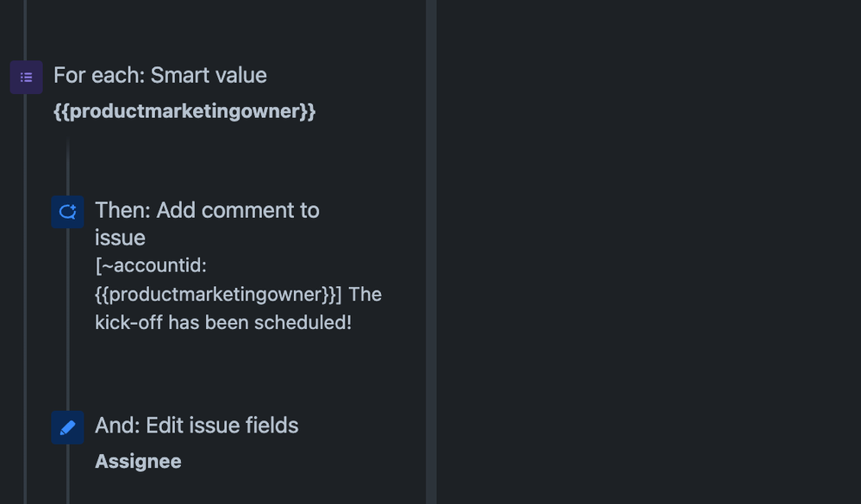Open Then: Add comment to issue action
Image resolution: width=861 pixels, height=504 pixels.
coord(207,211)
